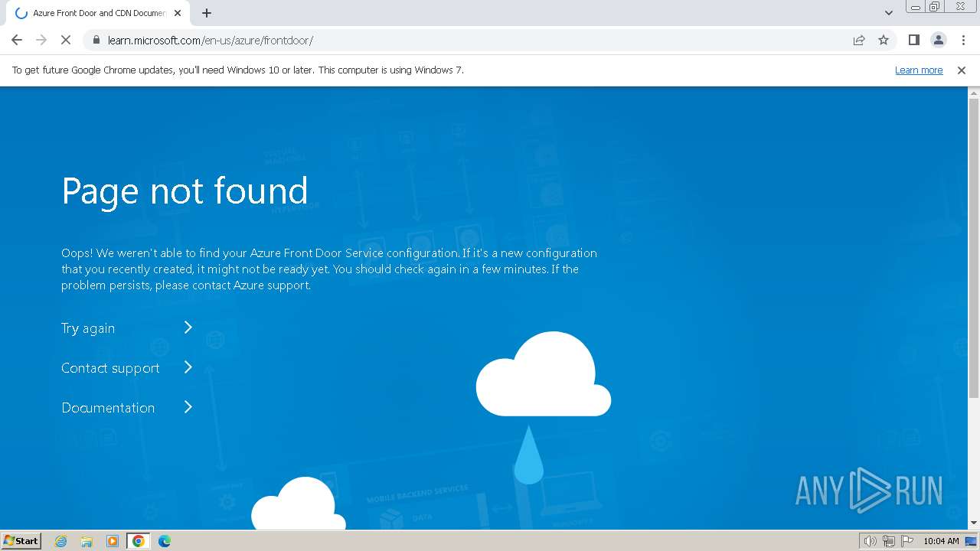This screenshot has width=980, height=551.
Task: View site information padlock icon
Action: (x=96, y=40)
